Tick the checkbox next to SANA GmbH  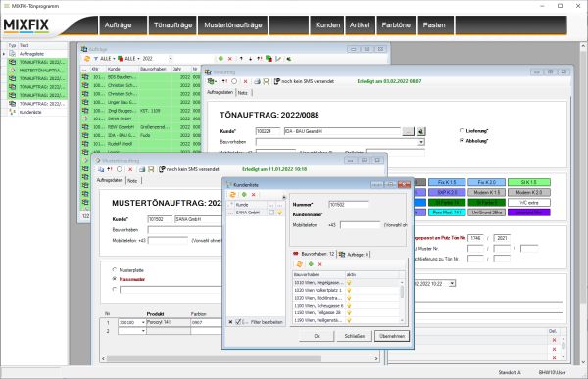[x=271, y=213]
